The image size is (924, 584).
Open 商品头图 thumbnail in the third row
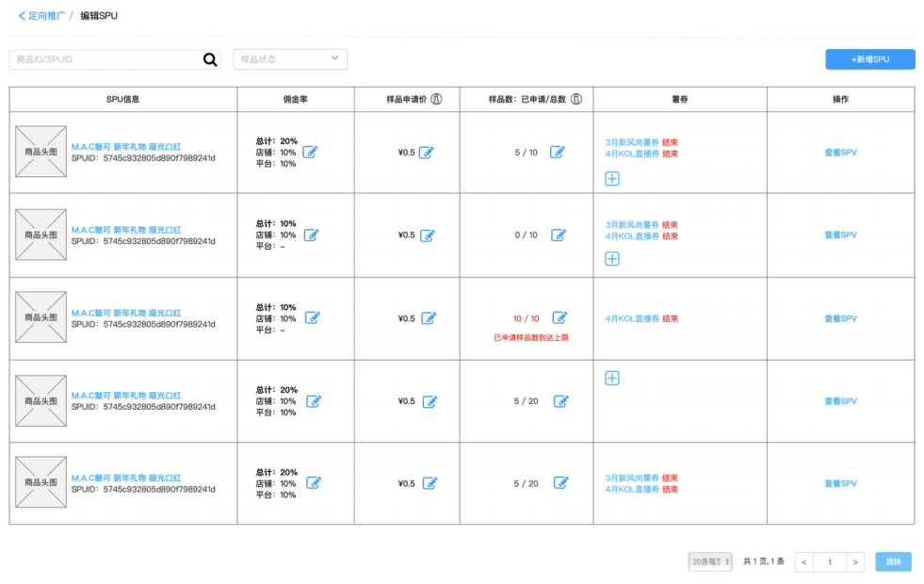click(x=41, y=317)
